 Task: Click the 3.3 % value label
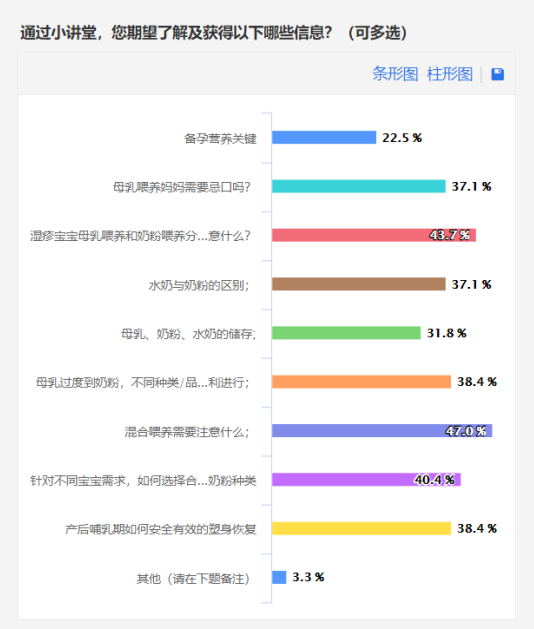[308, 577]
